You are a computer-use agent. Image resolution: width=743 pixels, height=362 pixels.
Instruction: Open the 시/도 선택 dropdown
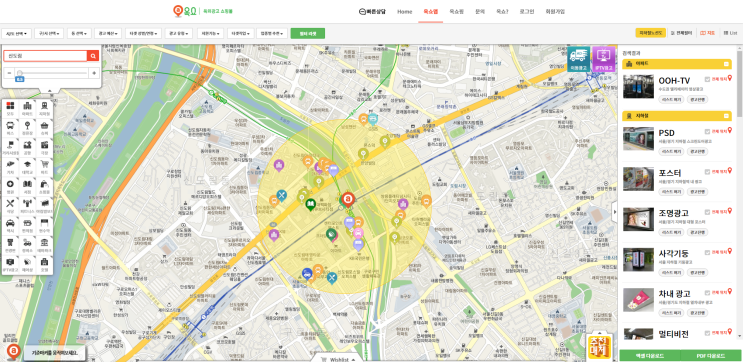pyautogui.click(x=17, y=34)
